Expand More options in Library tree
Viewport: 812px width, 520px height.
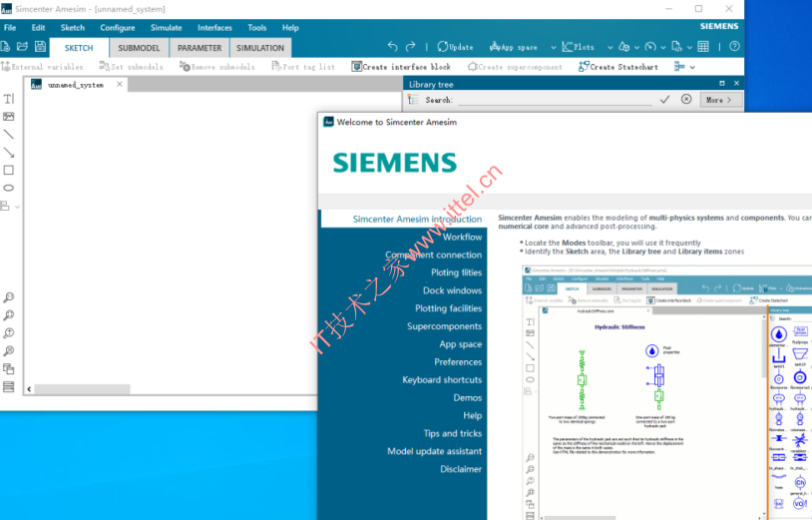(x=720, y=100)
